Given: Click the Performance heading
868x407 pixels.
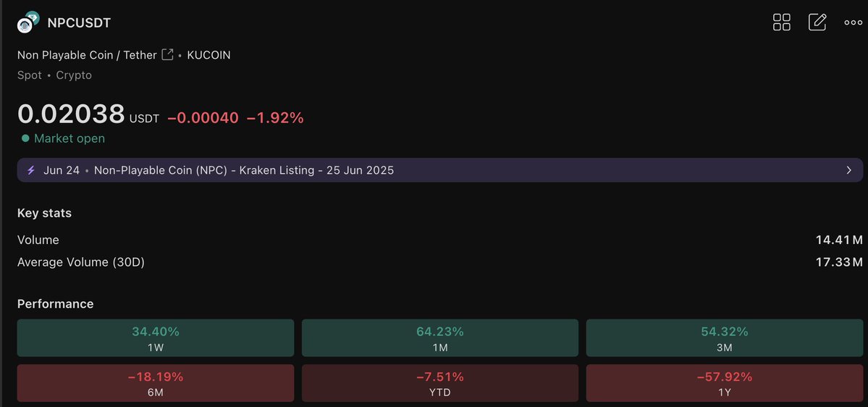Looking at the screenshot, I should pyautogui.click(x=55, y=304).
